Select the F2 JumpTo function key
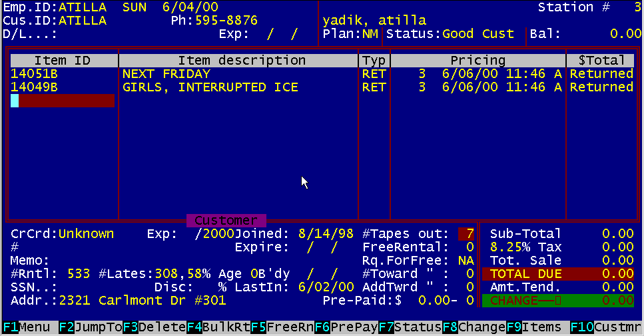The width and height of the screenshot is (644, 336). click(90, 328)
